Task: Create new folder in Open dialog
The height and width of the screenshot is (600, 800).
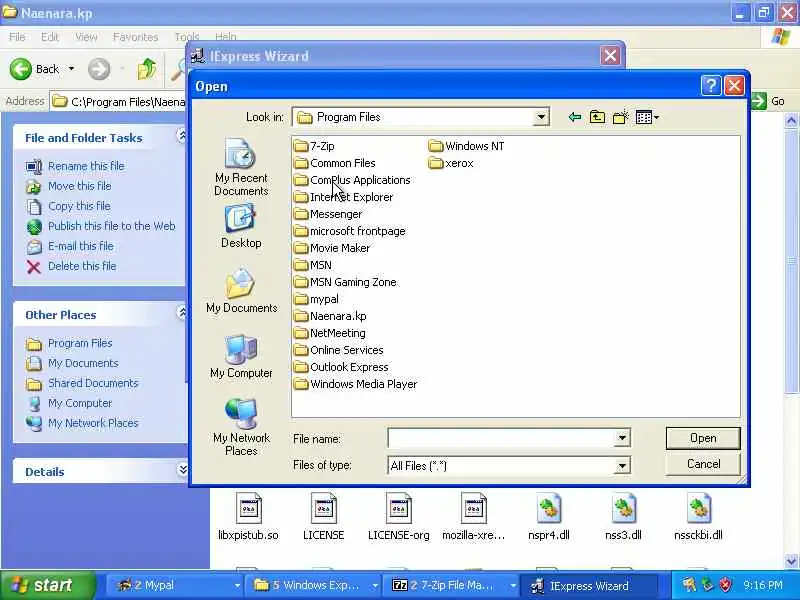Action: point(620,117)
